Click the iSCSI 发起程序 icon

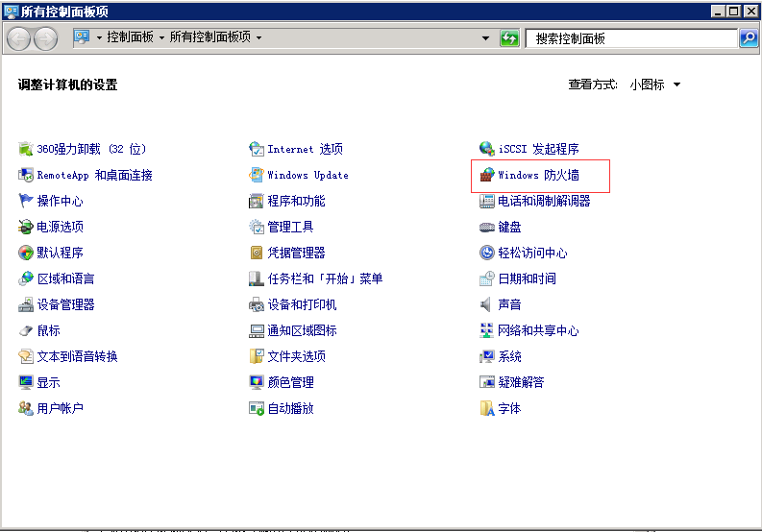(x=487, y=149)
